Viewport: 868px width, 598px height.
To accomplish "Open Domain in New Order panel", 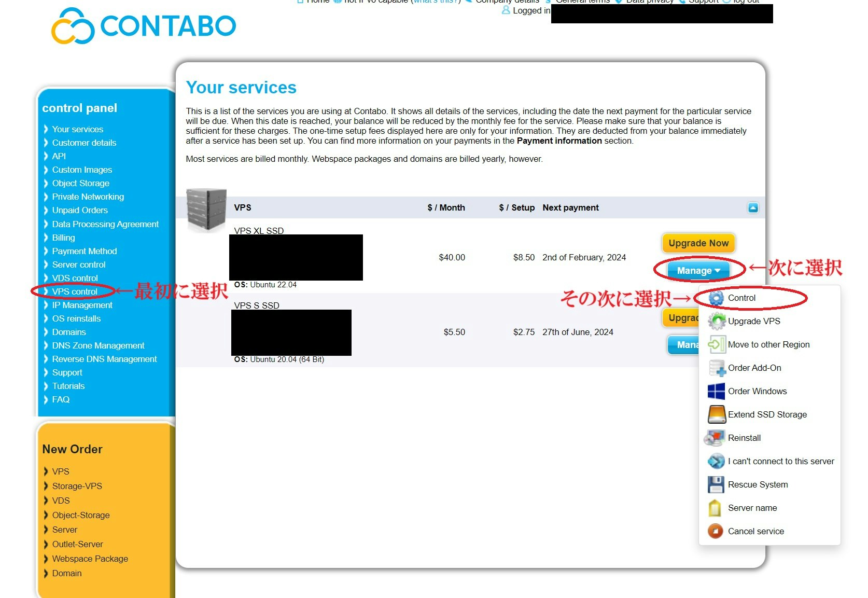I will [66, 573].
